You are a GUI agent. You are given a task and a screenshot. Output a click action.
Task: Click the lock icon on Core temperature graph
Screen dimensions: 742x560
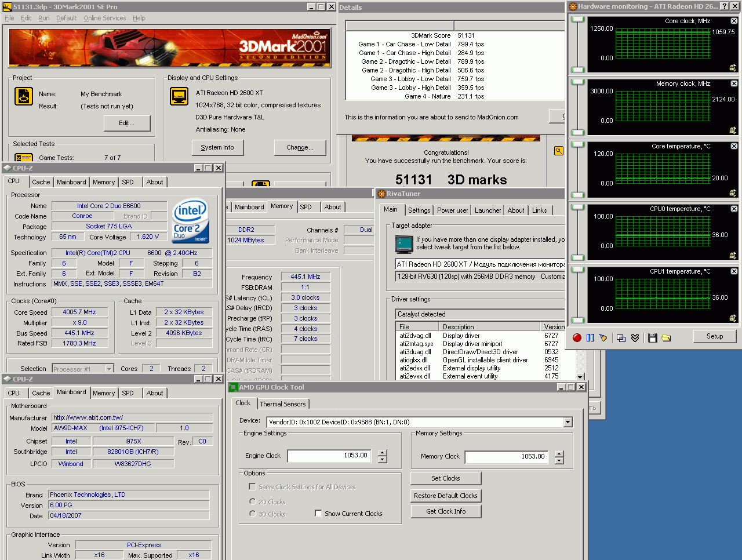coord(733,193)
